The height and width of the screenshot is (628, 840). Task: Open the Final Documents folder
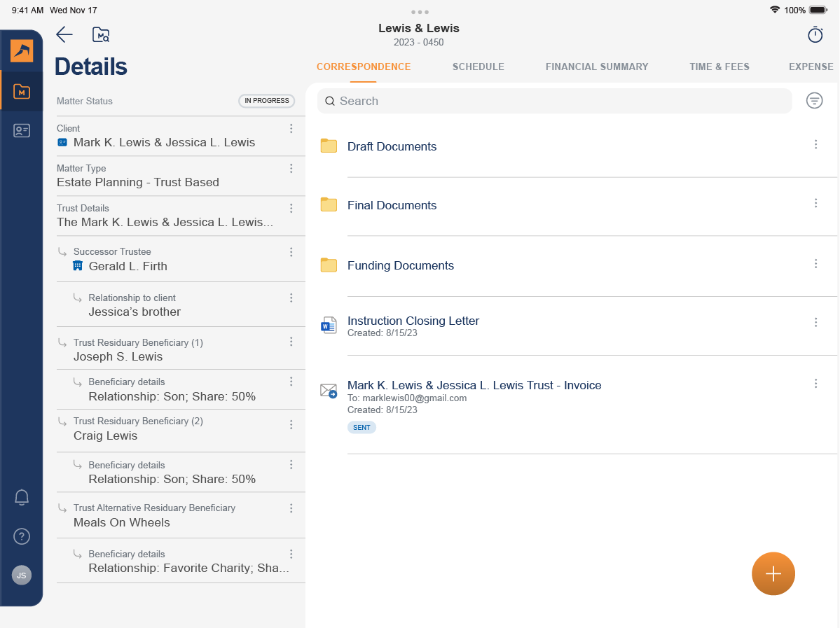click(x=392, y=205)
